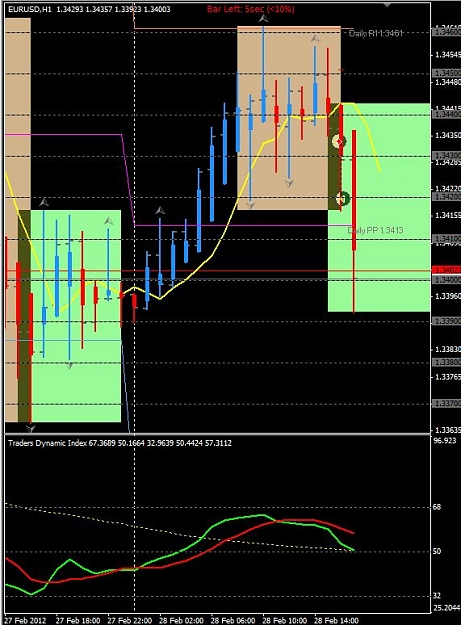Click the 68 level label in indicator window
Viewport: 461px width, 625px height.
pos(437,507)
